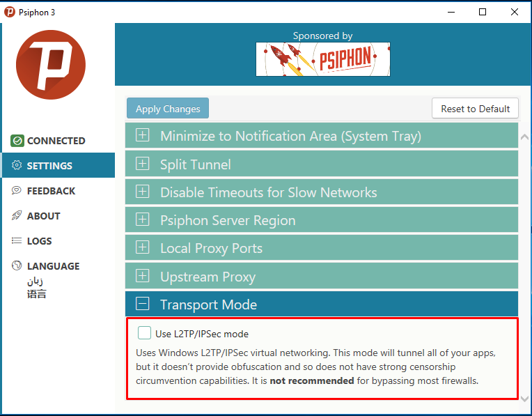This screenshot has width=532, height=416.
Task: Click the Settings gear icon
Action: pyautogui.click(x=17, y=165)
